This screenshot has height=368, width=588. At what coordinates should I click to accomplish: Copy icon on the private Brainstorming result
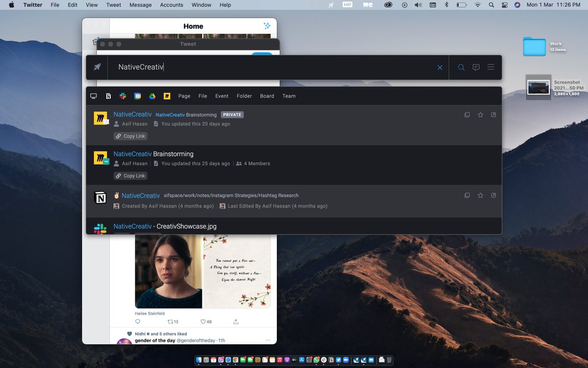(x=467, y=115)
